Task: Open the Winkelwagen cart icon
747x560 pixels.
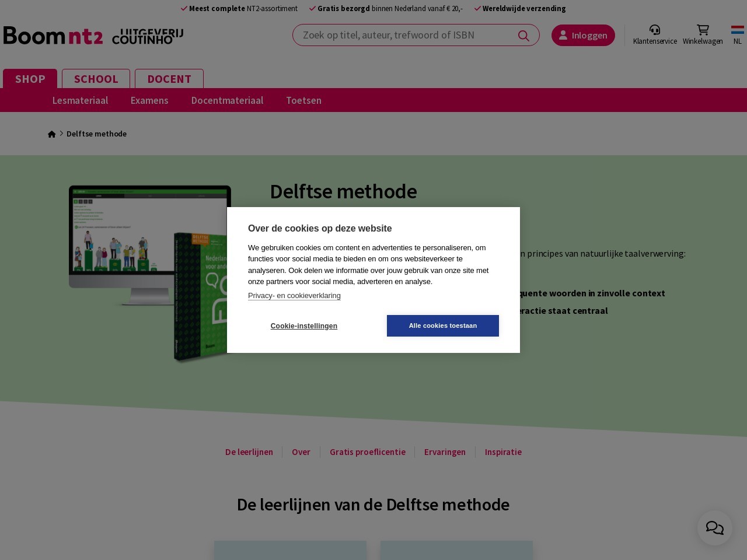Action: click(703, 30)
